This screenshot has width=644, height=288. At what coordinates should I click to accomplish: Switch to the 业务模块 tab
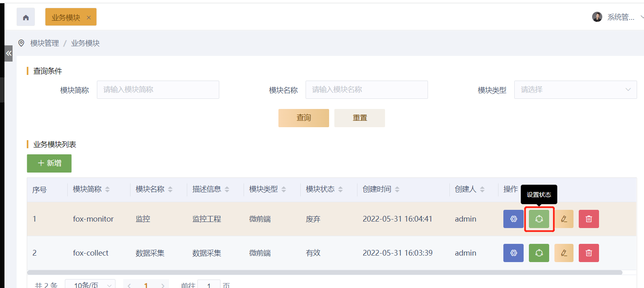tap(66, 17)
